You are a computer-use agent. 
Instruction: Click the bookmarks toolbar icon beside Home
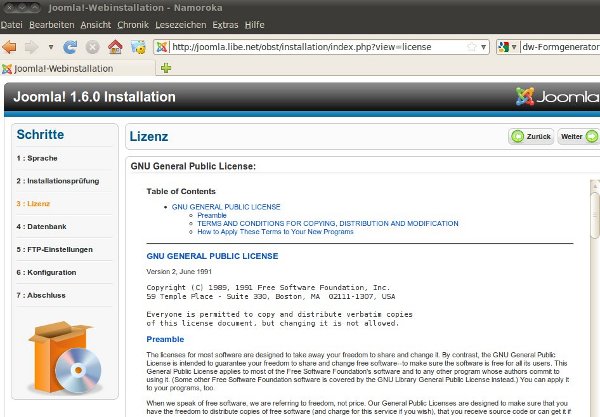coord(138,47)
